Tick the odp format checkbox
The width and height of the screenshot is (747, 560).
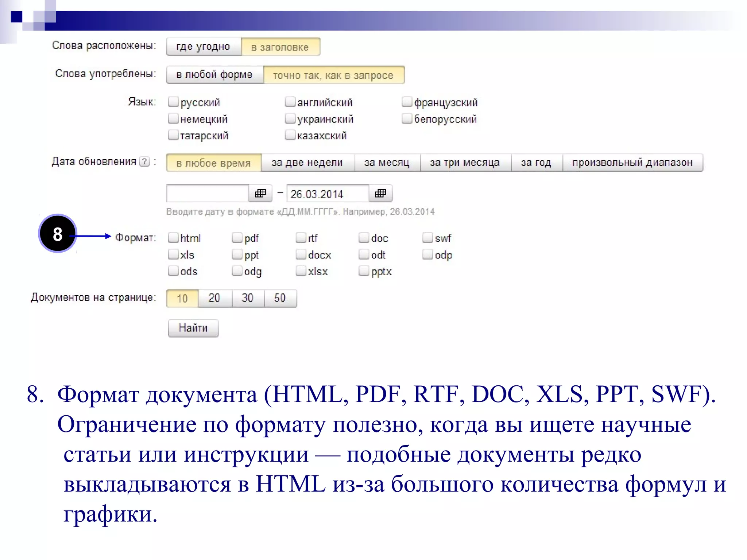point(427,254)
